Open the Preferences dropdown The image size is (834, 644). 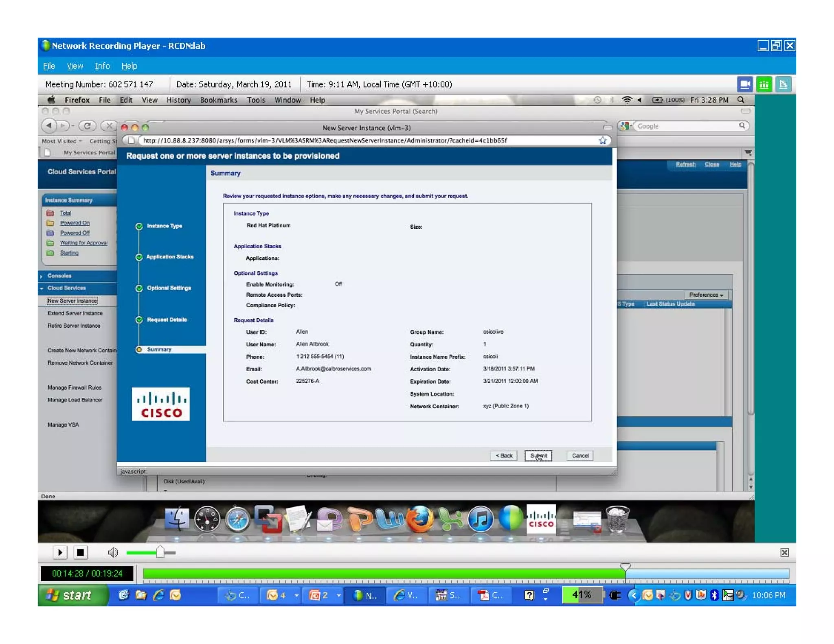(706, 295)
